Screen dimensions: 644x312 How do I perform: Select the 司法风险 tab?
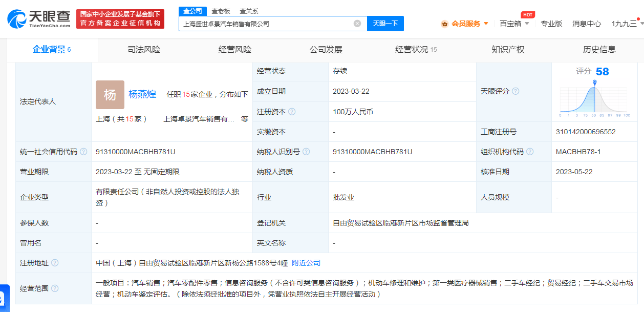144,50
